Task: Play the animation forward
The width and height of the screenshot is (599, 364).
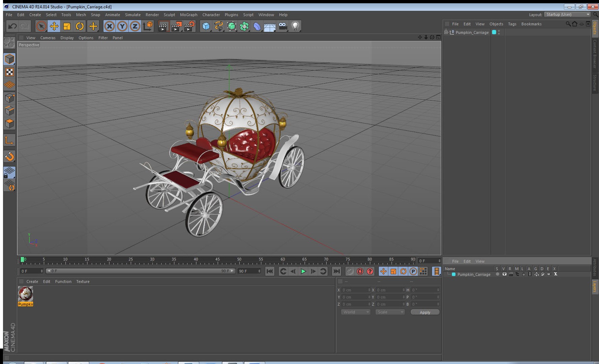Action: (303, 271)
